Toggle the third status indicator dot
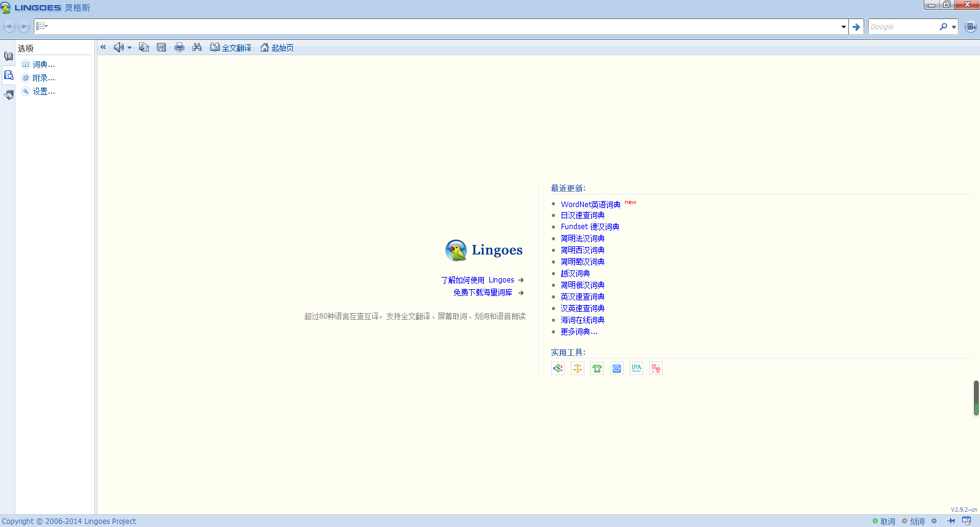This screenshot has height=527, width=980. coord(934,521)
